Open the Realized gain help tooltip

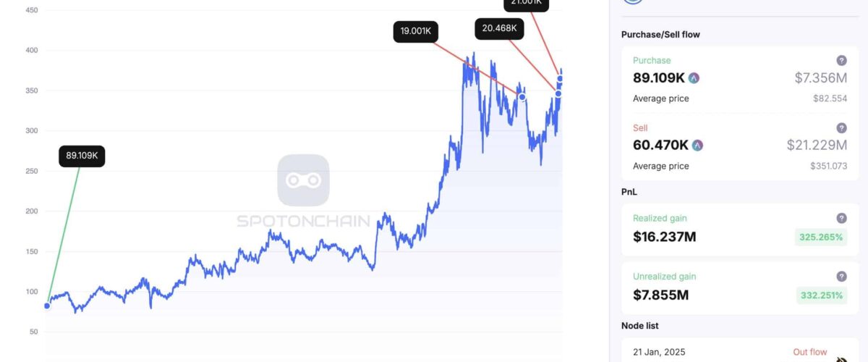841,218
